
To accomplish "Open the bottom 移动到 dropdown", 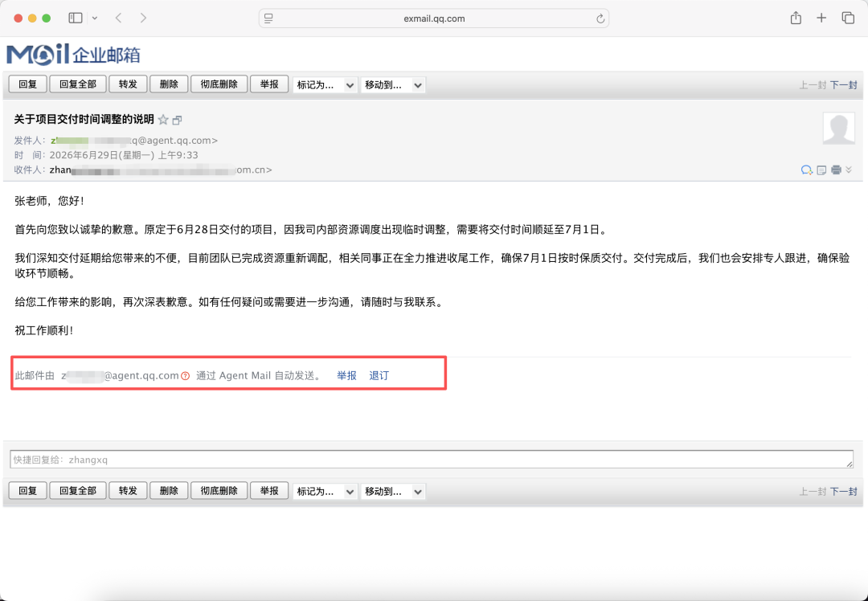I will [x=393, y=492].
